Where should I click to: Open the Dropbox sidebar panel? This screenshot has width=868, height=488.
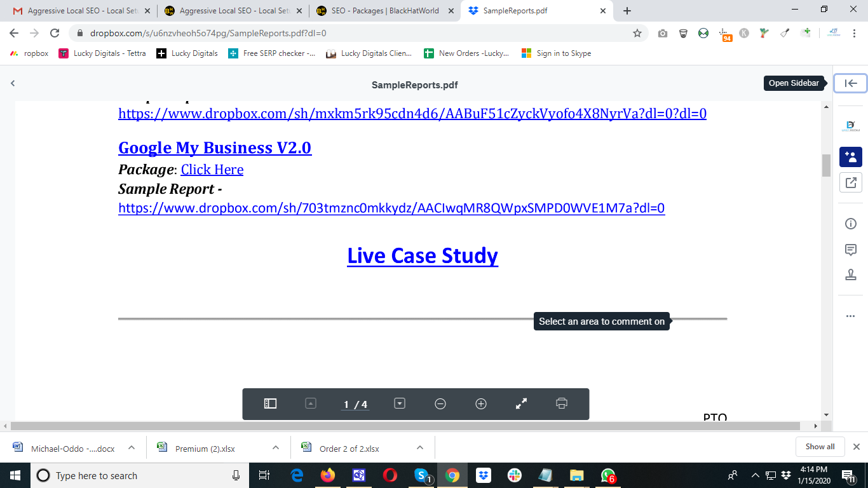(x=851, y=83)
